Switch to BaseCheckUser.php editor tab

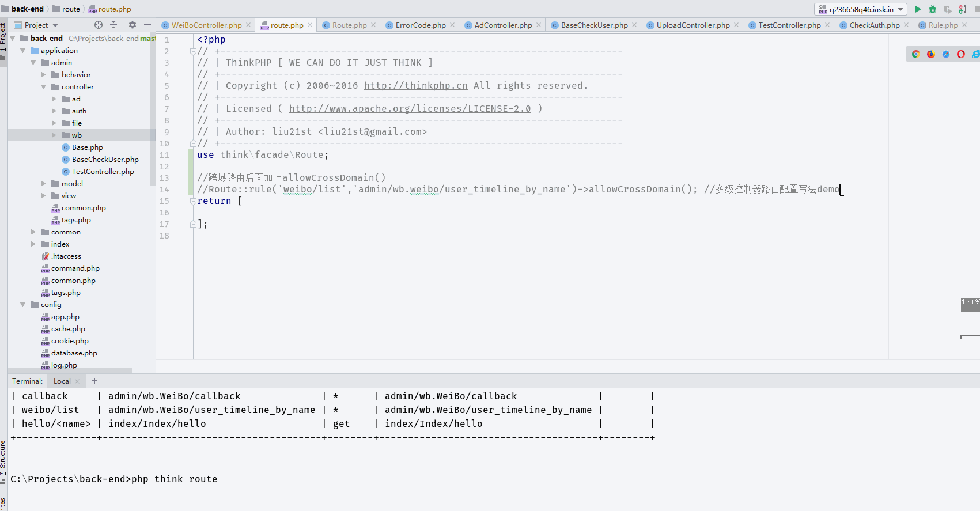coord(594,25)
